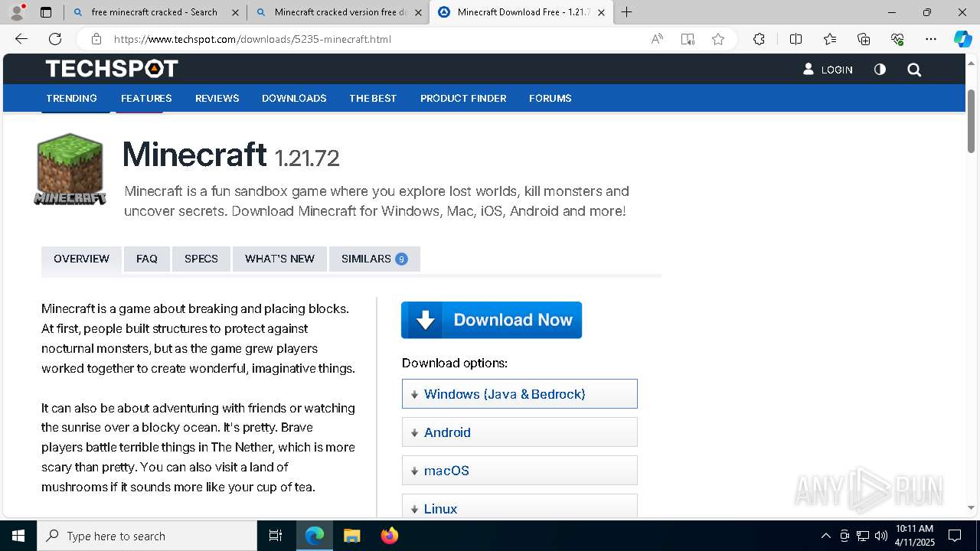Open the Windows Start menu
This screenshot has height=551, width=980.
click(x=18, y=536)
